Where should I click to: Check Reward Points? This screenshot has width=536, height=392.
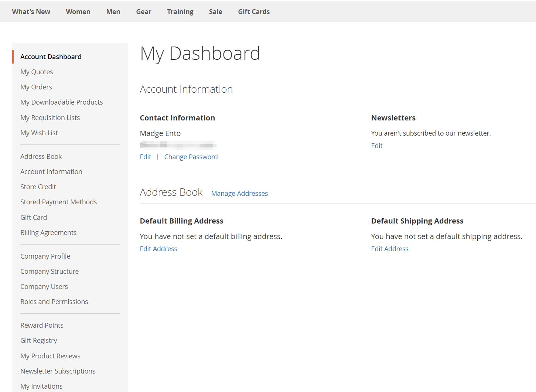pyautogui.click(x=42, y=325)
